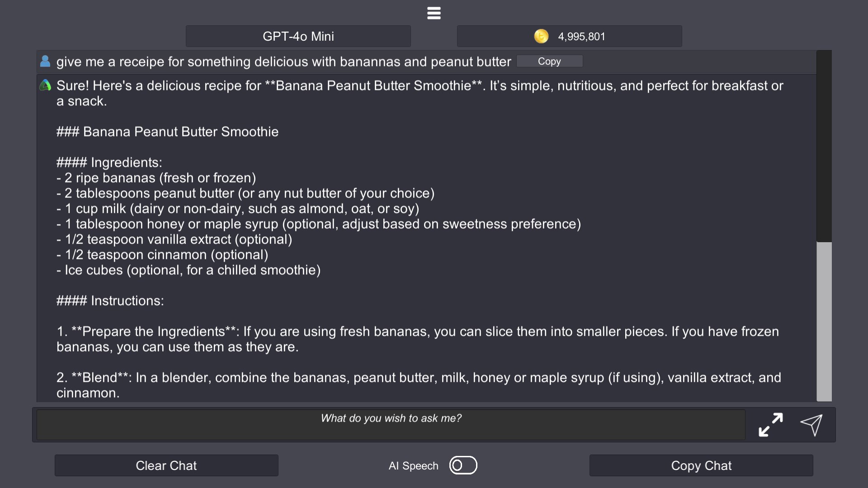This screenshot has height=488, width=868.
Task: Copy the user's banana recipe message
Action: click(549, 61)
